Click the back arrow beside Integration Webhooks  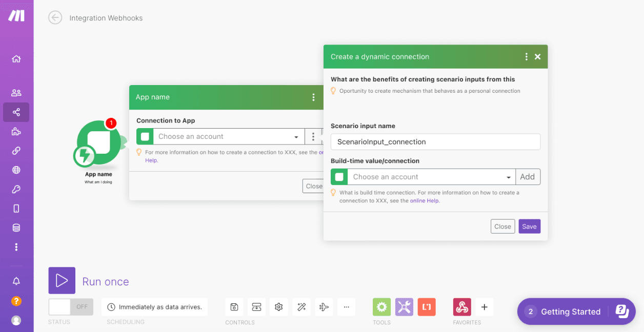coord(55,18)
